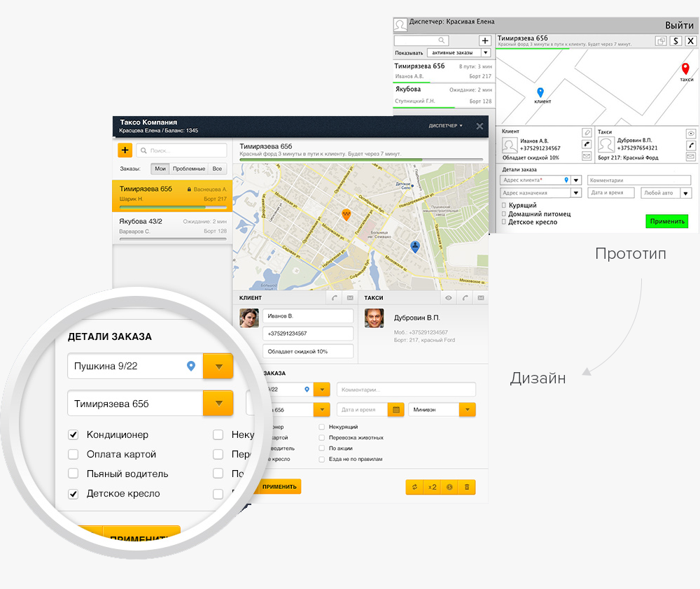
Task: Click the orange trash delete icon
Action: coord(467,487)
